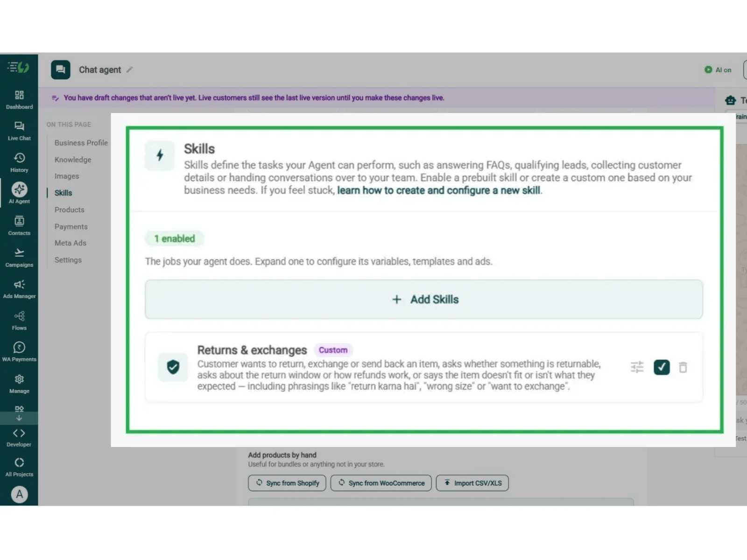Open Campaigns in the sidebar

click(19, 258)
